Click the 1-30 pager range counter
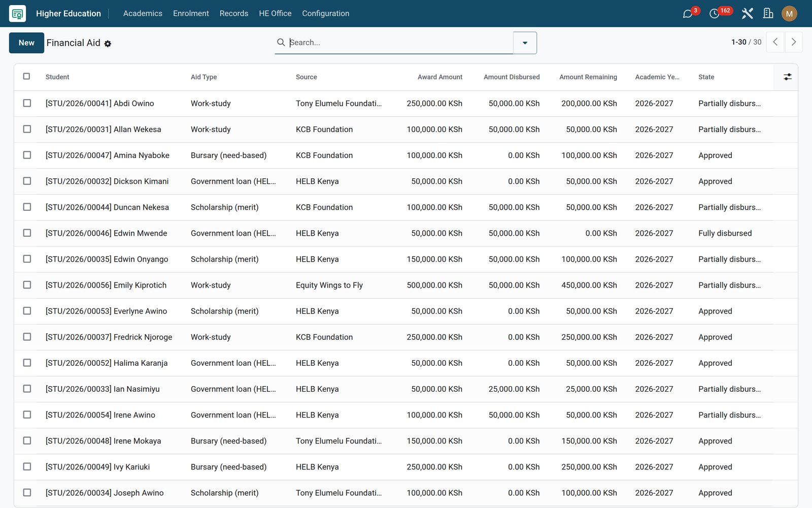The width and height of the screenshot is (812, 508). click(739, 42)
